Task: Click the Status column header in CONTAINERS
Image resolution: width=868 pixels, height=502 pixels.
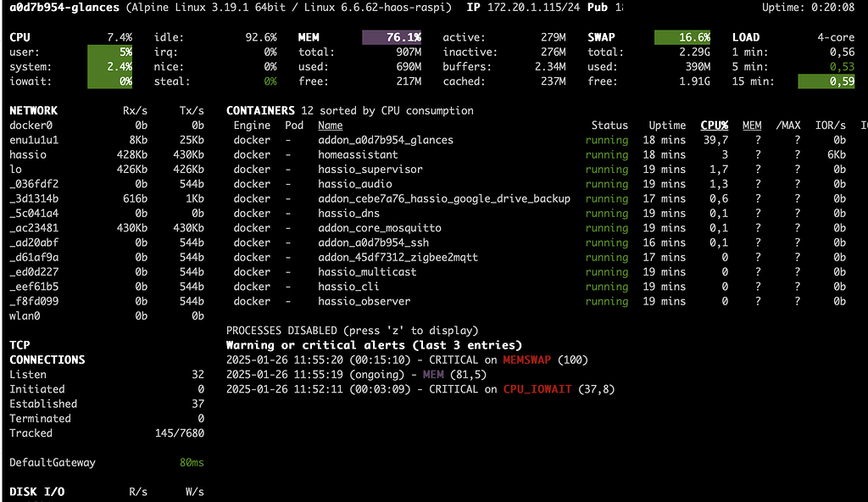Action: click(x=609, y=125)
